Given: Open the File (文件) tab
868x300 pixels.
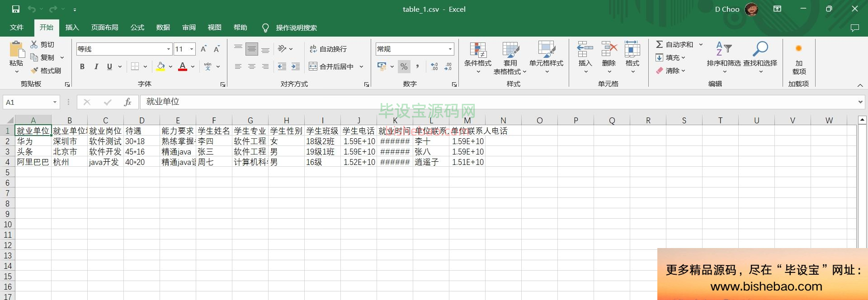Looking at the screenshot, I should point(17,28).
